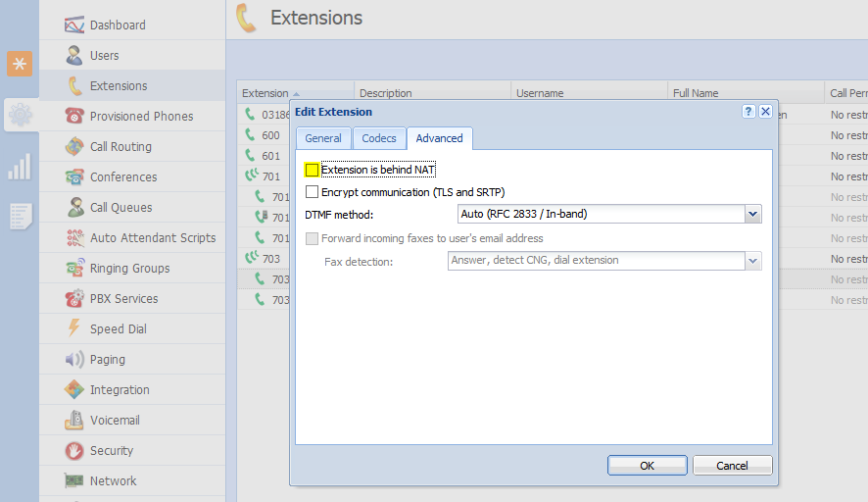
Task: Enable Extension is behind NAT checkbox
Action: [x=313, y=171]
